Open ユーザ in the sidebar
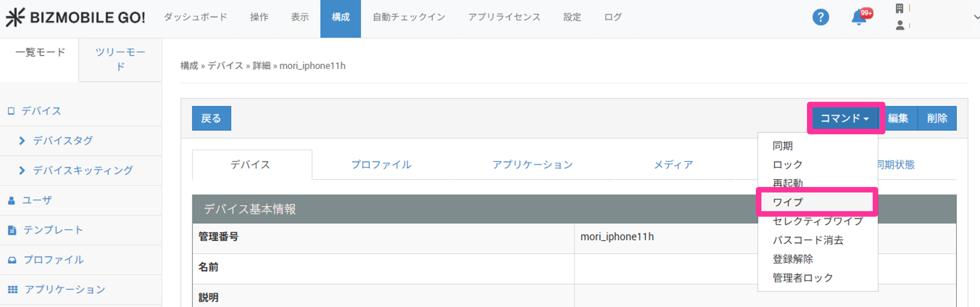Viewport: 980px width, 307px height. [x=37, y=200]
